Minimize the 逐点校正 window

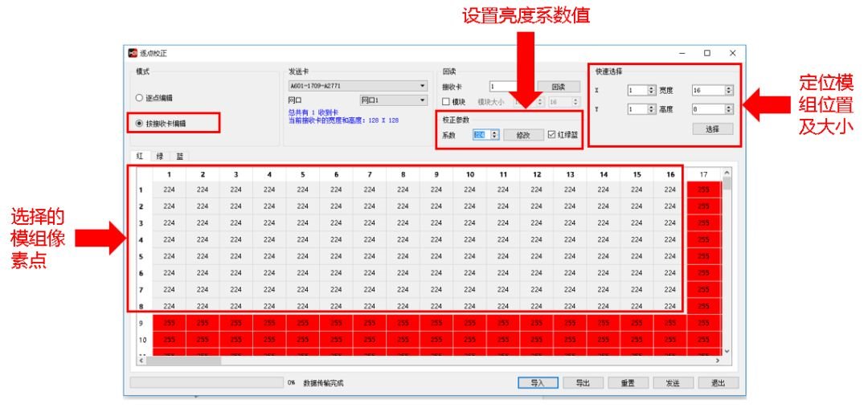pos(682,53)
